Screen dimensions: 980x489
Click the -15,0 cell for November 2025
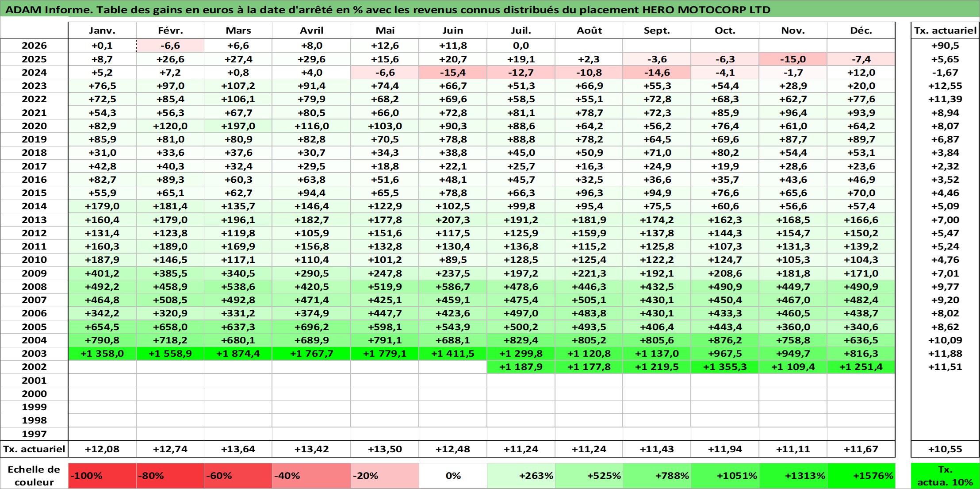pyautogui.click(x=793, y=59)
